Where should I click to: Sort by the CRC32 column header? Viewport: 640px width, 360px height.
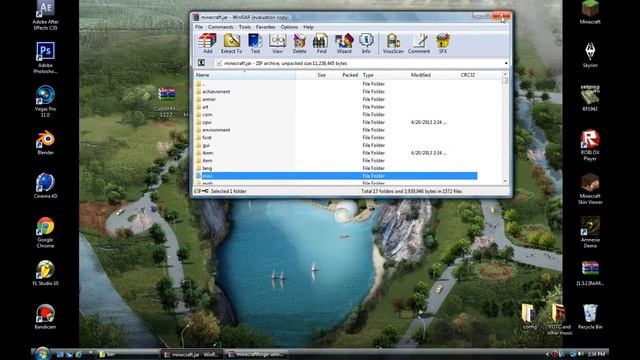click(x=468, y=75)
